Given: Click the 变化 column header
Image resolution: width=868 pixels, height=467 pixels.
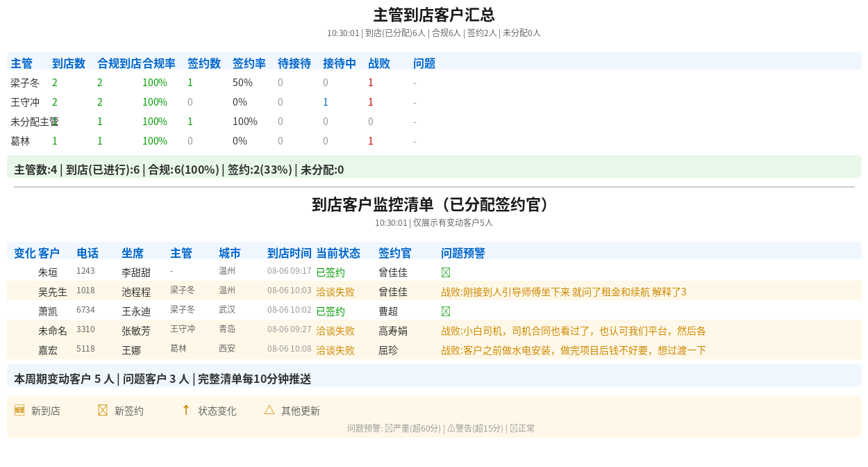Looking at the screenshot, I should coord(25,253).
